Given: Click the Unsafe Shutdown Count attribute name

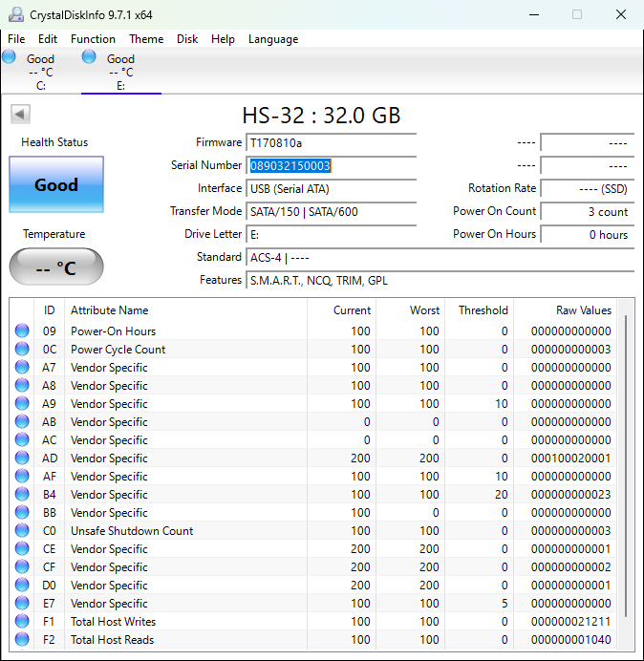Looking at the screenshot, I should click(x=132, y=530).
